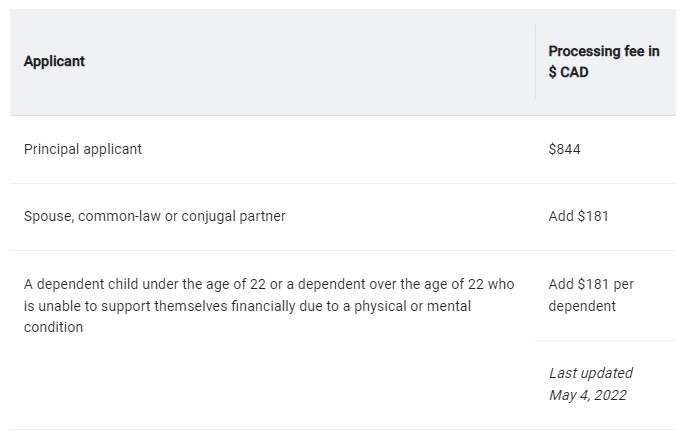Select the Principal applicant row label

[83, 149]
